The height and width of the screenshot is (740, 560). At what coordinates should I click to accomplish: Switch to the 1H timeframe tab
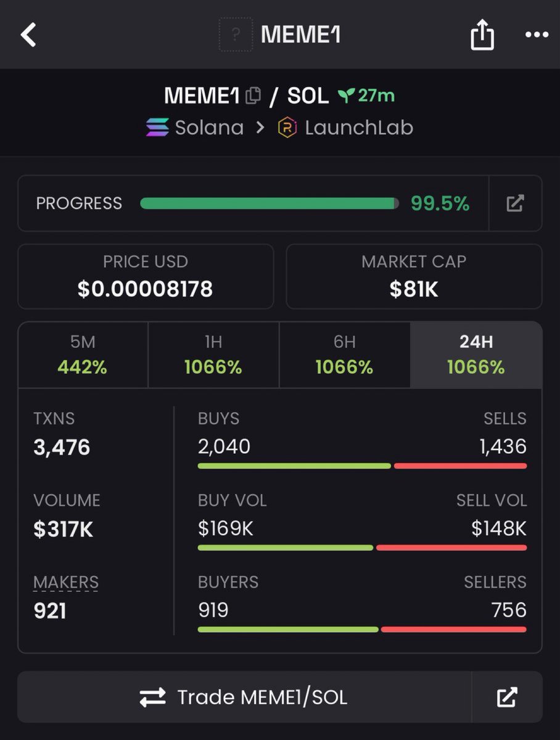213,355
